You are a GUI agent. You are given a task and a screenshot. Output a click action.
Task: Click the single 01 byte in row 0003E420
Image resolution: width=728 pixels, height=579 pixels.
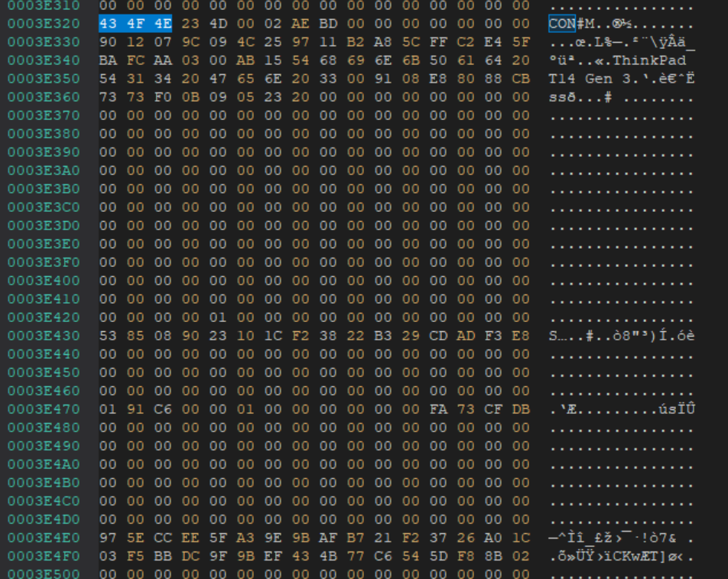point(218,317)
